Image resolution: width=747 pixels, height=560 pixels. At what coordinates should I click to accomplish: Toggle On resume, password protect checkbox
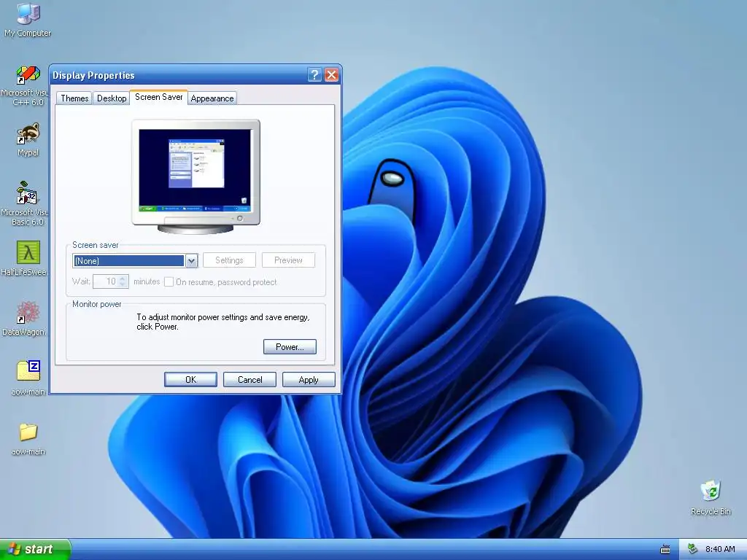[169, 282]
